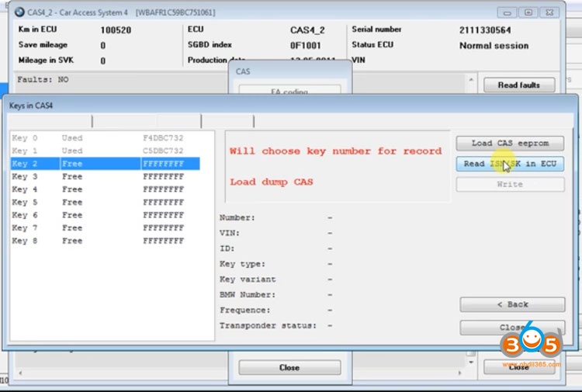Click the horizontal scrollbar right arrow
Image resolution: width=582 pixels, height=392 pixels.
tap(460, 373)
